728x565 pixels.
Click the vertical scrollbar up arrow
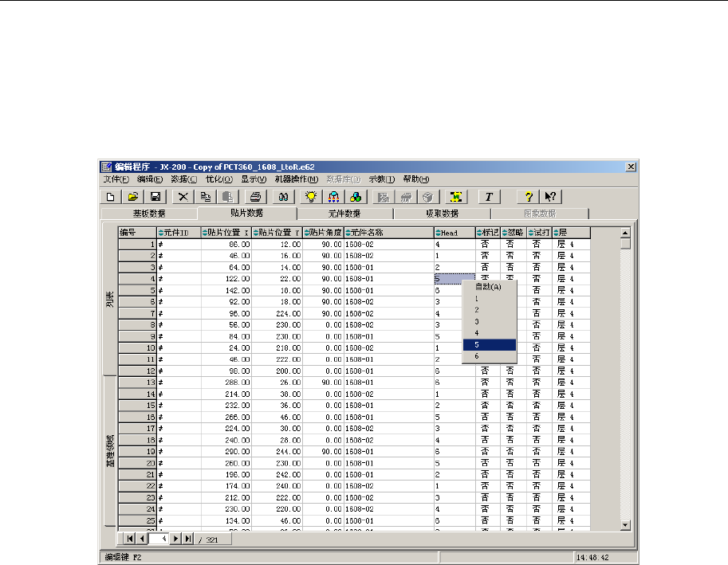(x=625, y=233)
